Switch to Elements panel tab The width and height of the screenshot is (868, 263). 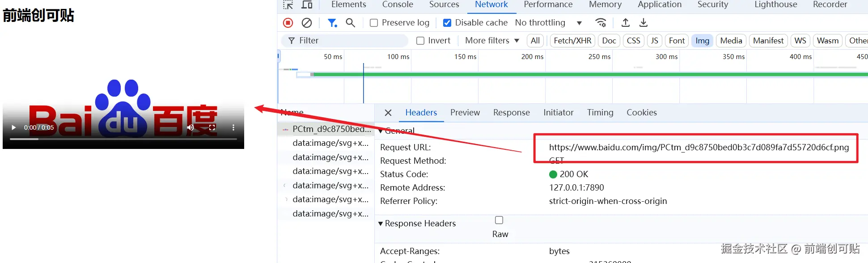pyautogui.click(x=349, y=4)
